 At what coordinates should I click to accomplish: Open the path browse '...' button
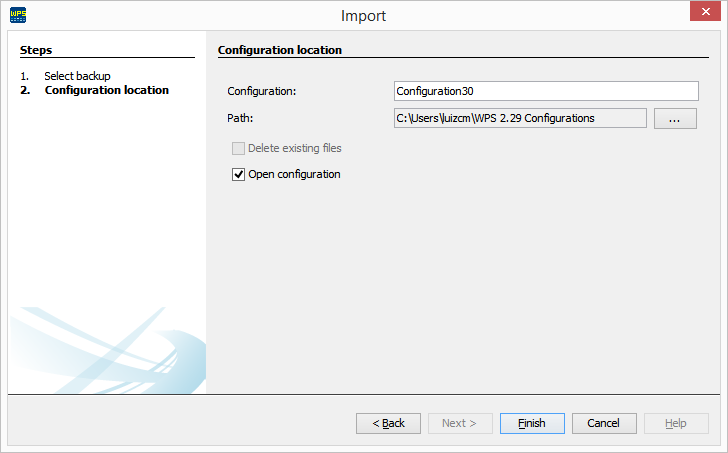pos(675,118)
